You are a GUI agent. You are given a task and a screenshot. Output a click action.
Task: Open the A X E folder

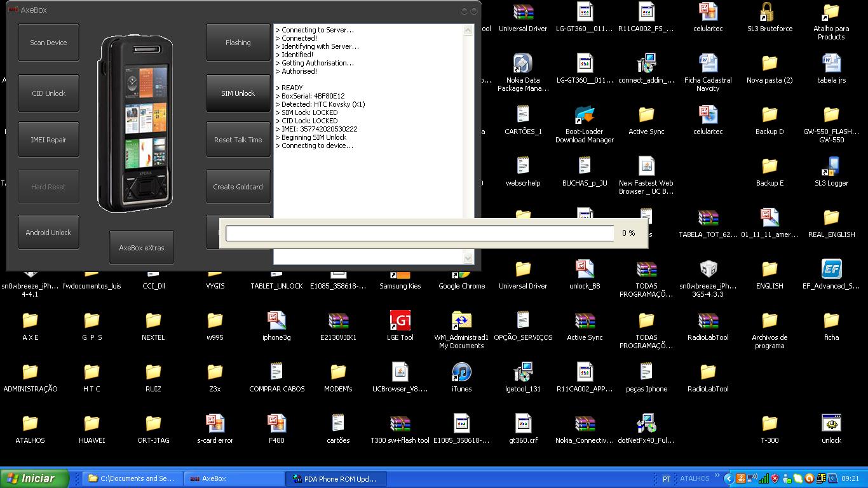[30, 326]
